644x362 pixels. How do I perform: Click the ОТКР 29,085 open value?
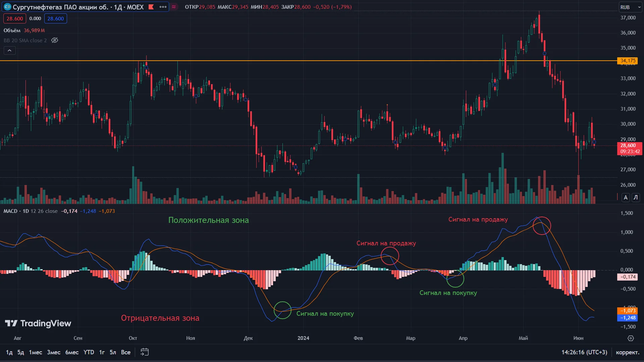pos(200,7)
